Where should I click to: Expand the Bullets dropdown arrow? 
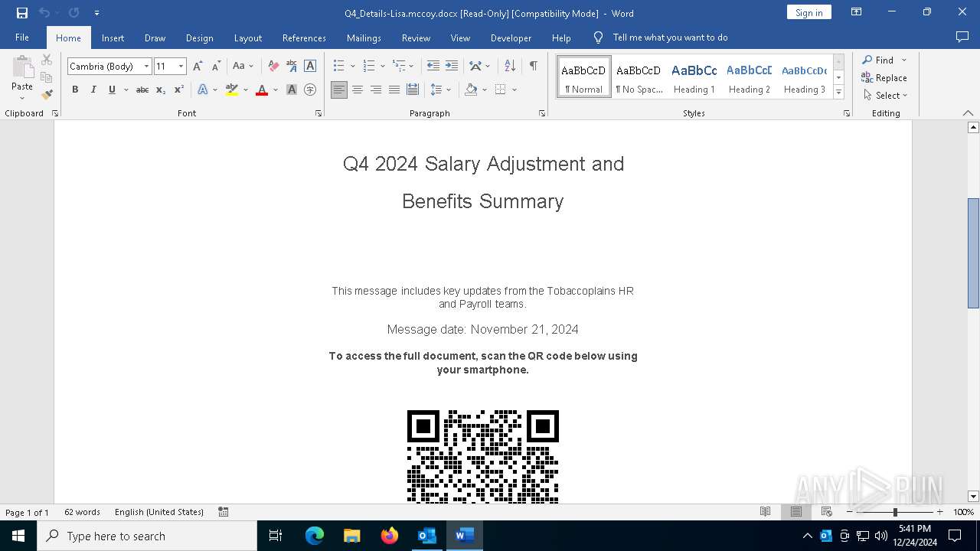click(x=353, y=67)
